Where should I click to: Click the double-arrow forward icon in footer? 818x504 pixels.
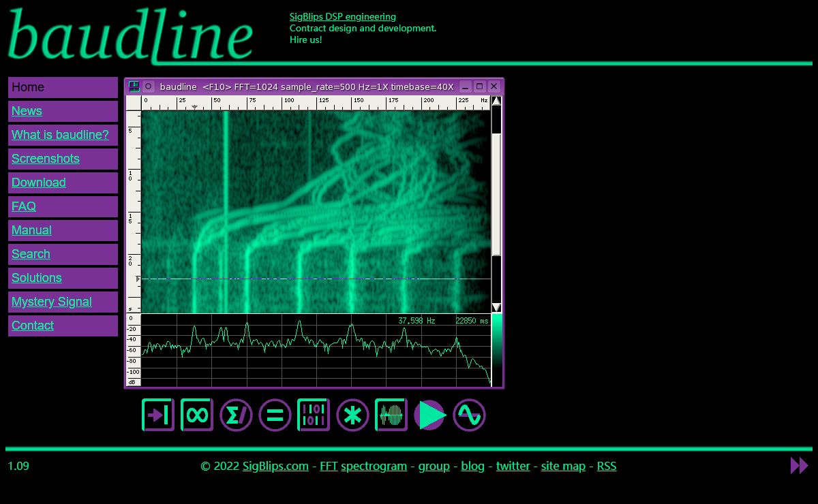tap(799, 466)
